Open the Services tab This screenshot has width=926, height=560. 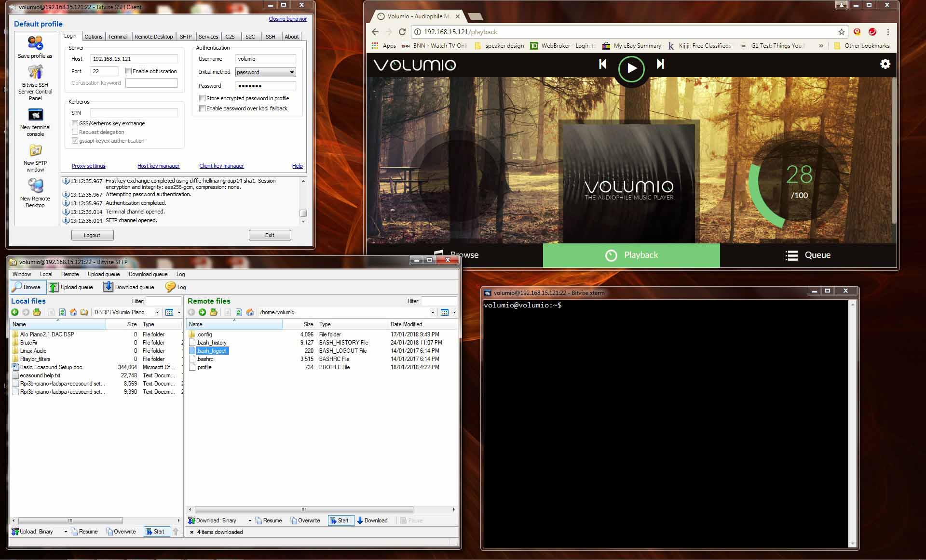208,37
